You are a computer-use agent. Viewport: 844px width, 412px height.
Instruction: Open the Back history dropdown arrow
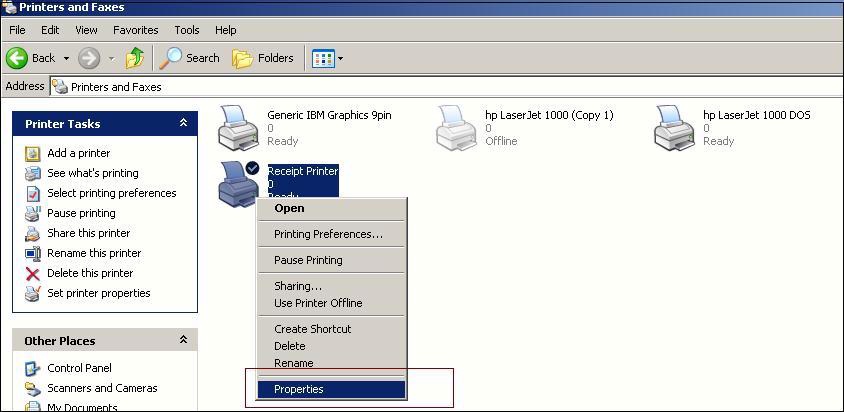point(66,58)
